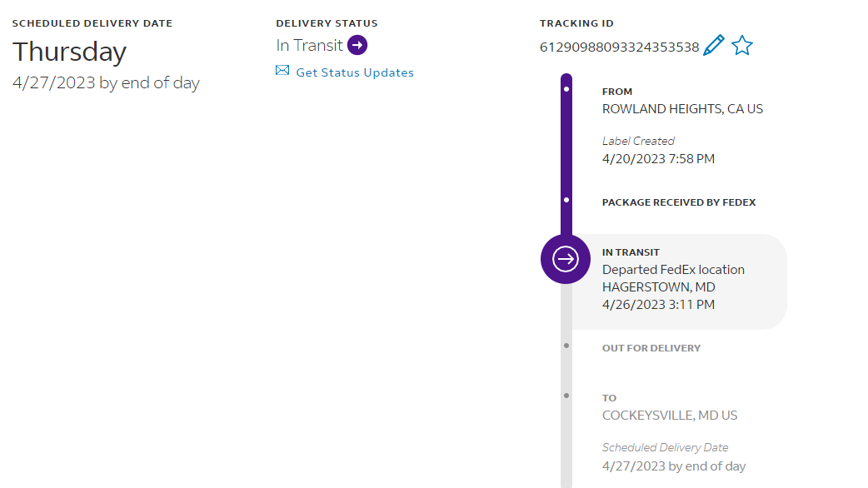Click the Out for Delivery timeline dot
Viewport: 868px width, 488px height.
click(x=566, y=345)
